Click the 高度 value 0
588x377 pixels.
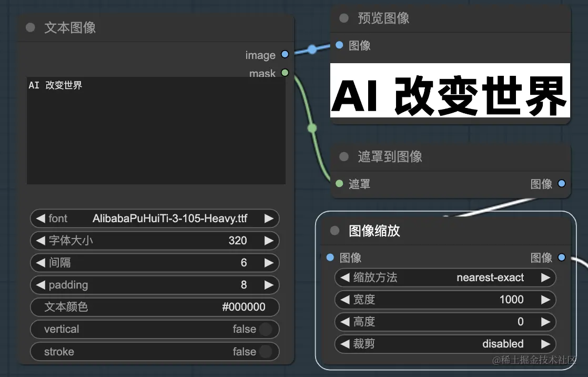pyautogui.click(x=521, y=322)
